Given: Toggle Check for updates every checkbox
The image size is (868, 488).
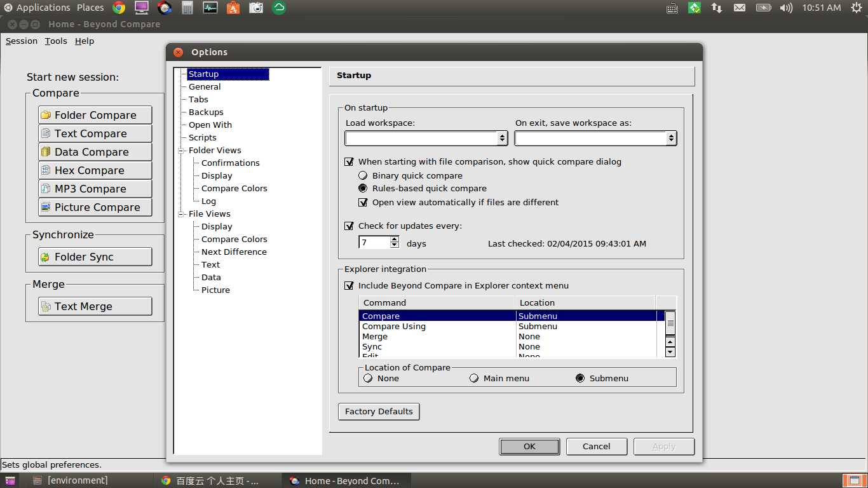Looking at the screenshot, I should 349,226.
